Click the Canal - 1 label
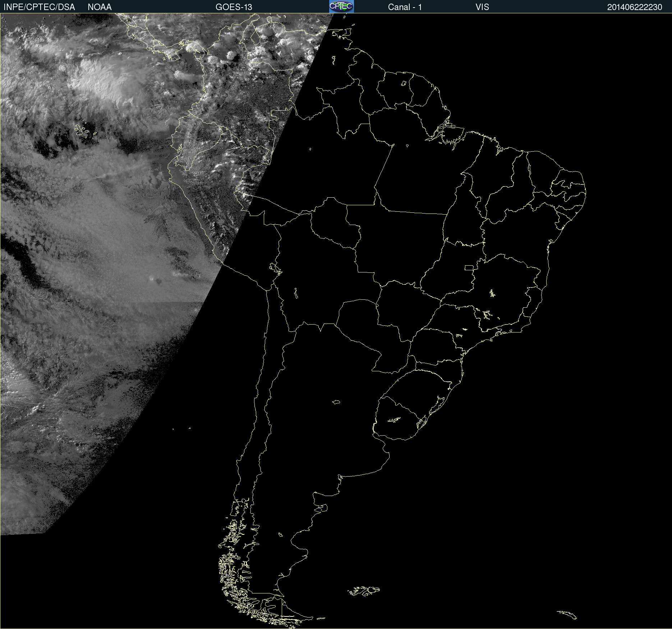The height and width of the screenshot is (629, 672). point(405,7)
